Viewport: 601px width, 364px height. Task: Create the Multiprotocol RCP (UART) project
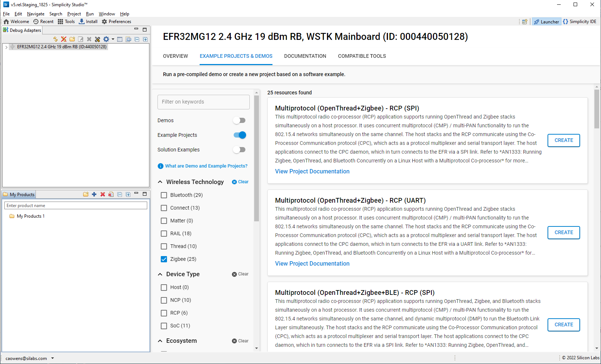563,233
